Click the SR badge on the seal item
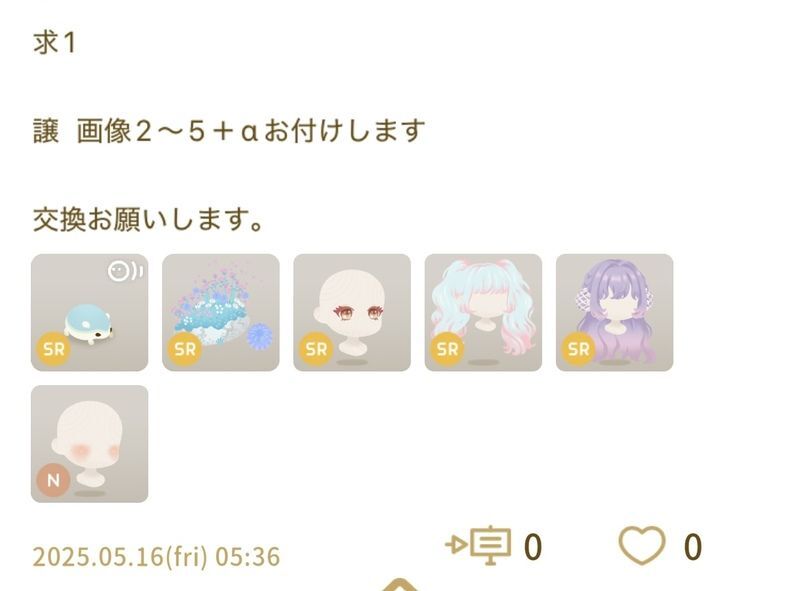Viewport: 800px width, 591px height. (x=54, y=349)
